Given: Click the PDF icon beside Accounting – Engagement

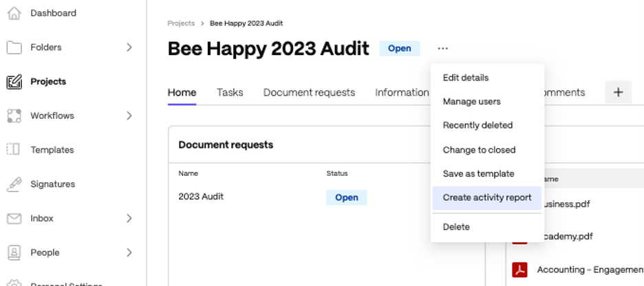Looking at the screenshot, I should click(x=519, y=269).
